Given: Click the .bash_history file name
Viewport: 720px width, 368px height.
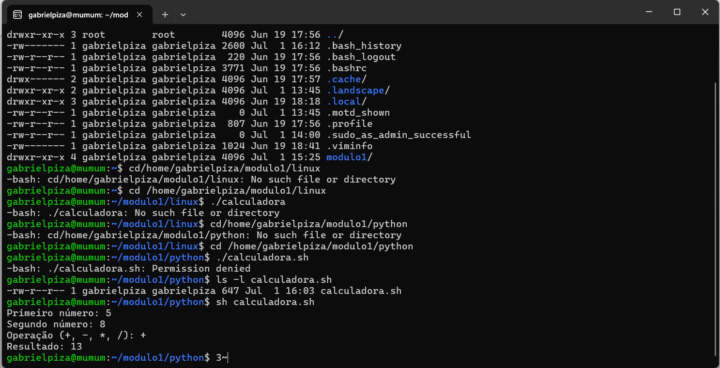Looking at the screenshot, I should click(364, 46).
